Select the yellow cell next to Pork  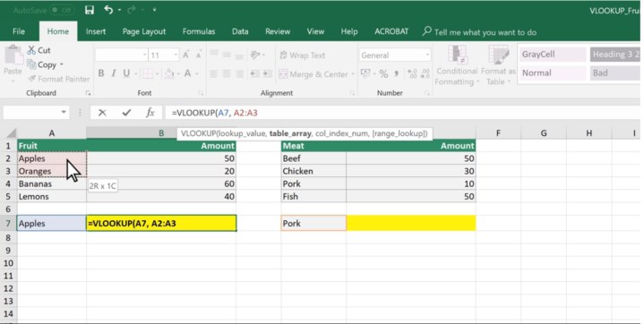pos(411,223)
